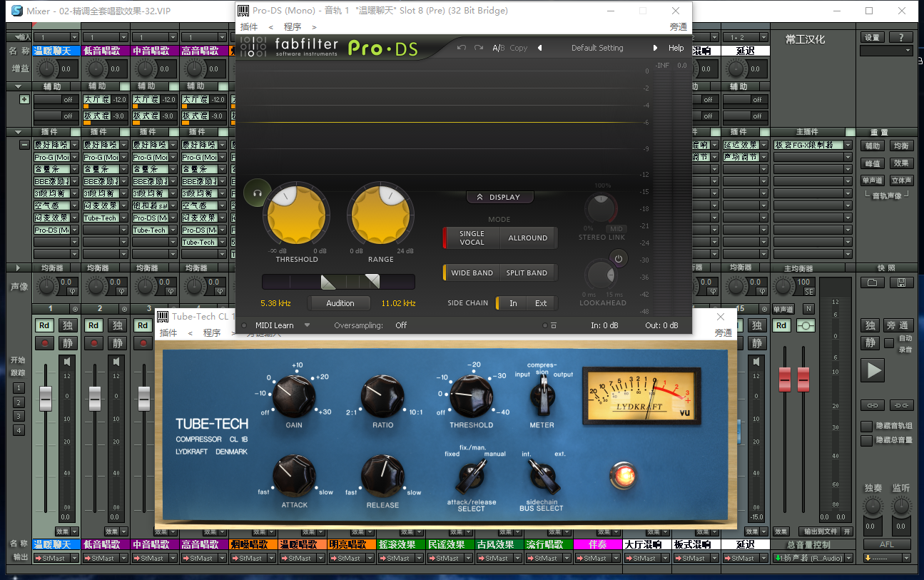Tick the 隐藏音轨组 checkbox

coord(866,426)
